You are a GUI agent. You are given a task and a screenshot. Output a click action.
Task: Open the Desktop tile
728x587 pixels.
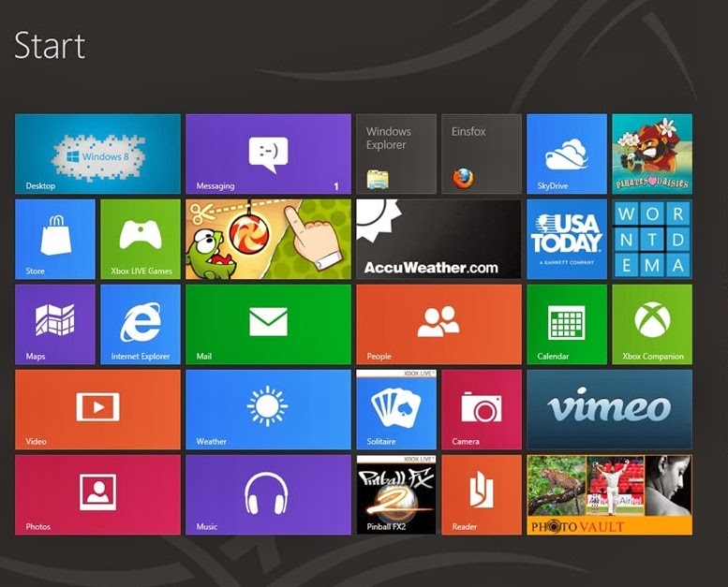(97, 154)
